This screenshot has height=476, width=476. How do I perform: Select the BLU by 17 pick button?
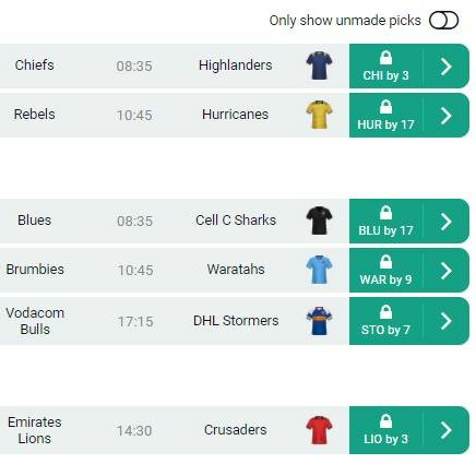click(386, 221)
